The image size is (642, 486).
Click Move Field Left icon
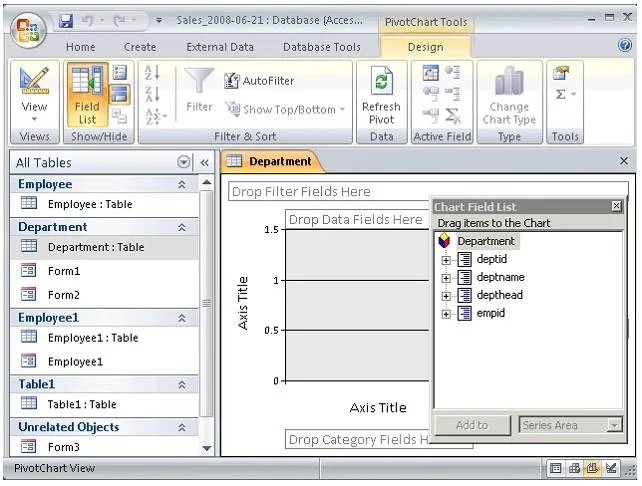click(430, 94)
